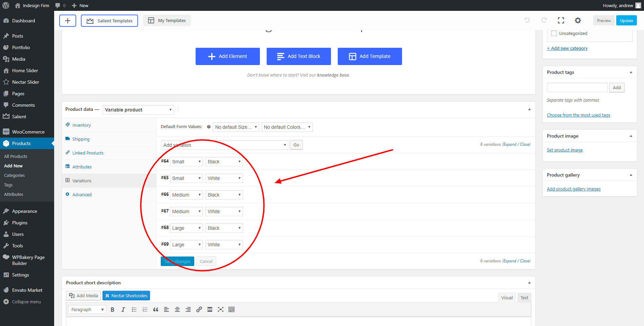644x326 pixels.
Task: Open WooCommerce in the sidebar menu
Action: 28,132
